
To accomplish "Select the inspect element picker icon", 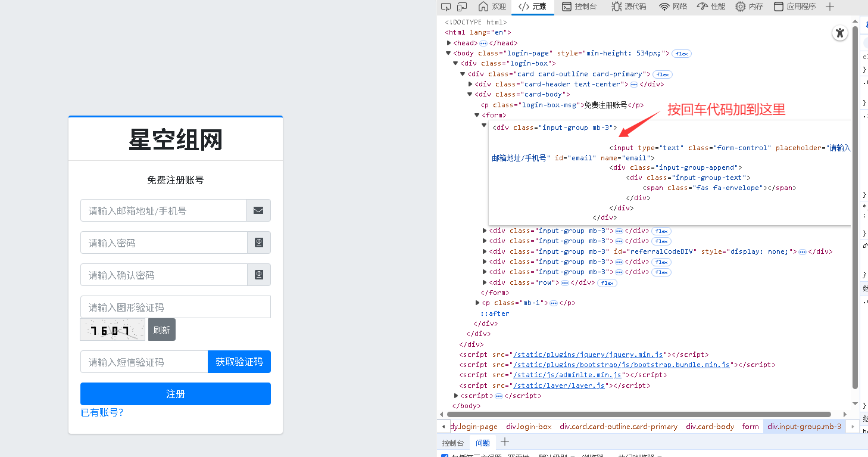I will [x=447, y=7].
